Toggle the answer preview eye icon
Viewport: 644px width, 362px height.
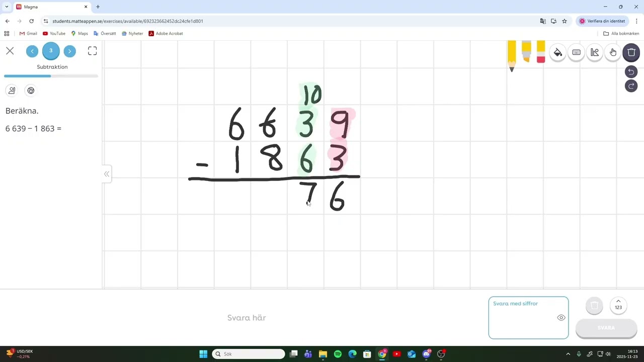click(x=561, y=318)
